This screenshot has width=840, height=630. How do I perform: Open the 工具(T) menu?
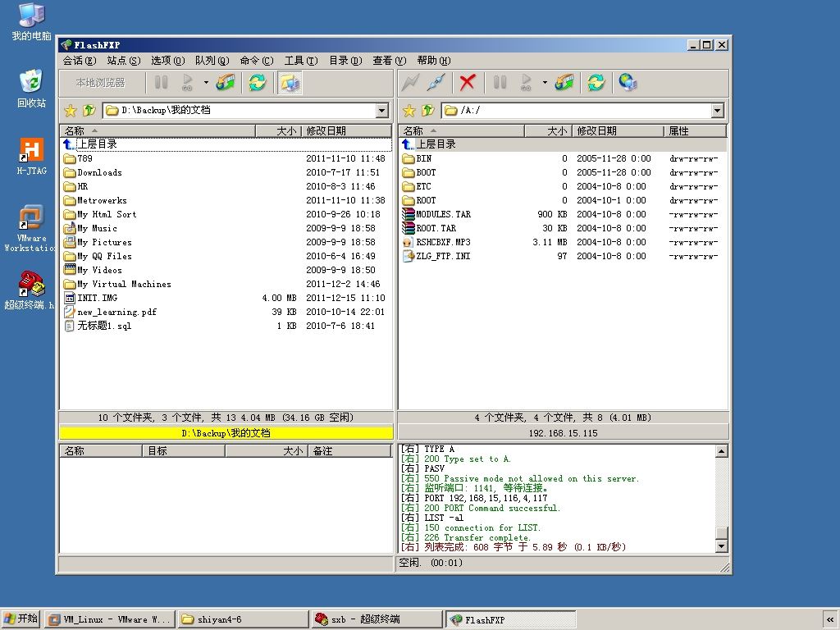coord(301,61)
